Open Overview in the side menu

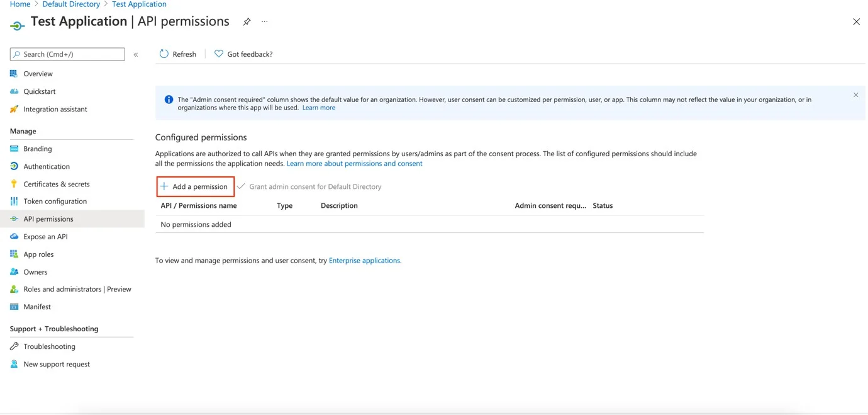click(38, 74)
